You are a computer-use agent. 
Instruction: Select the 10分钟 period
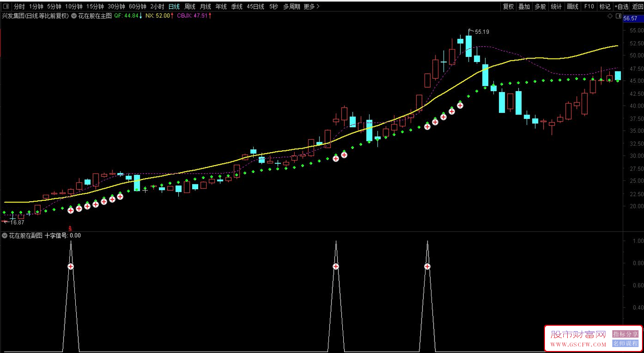click(74, 6)
